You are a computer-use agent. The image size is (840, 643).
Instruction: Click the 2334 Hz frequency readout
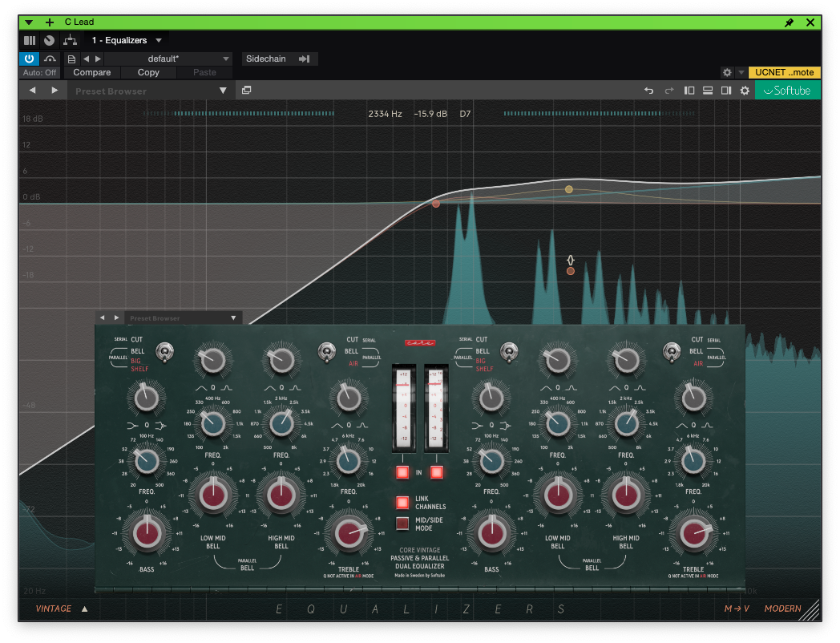(x=385, y=114)
